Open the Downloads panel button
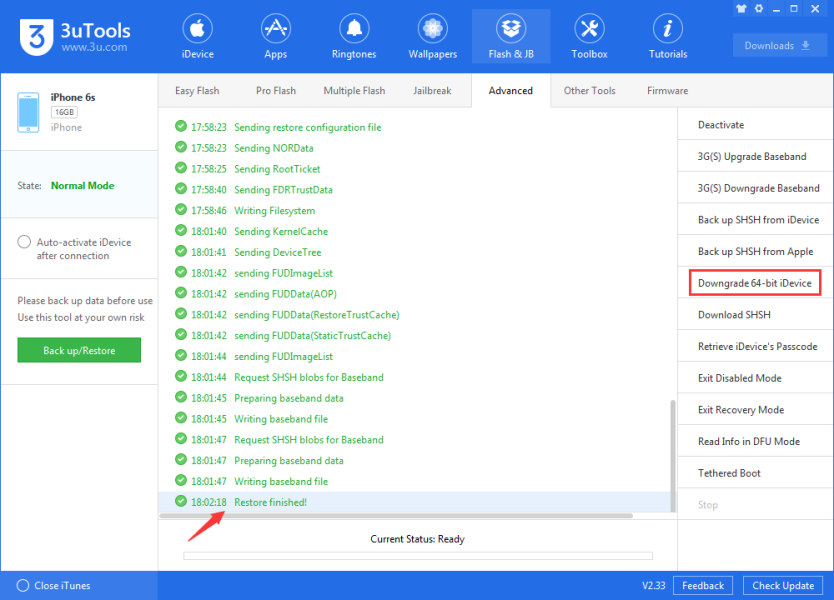 coord(777,46)
